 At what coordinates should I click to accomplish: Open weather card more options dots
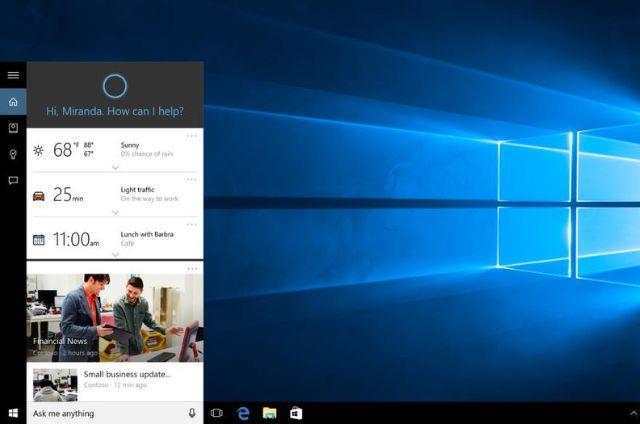pos(192,136)
